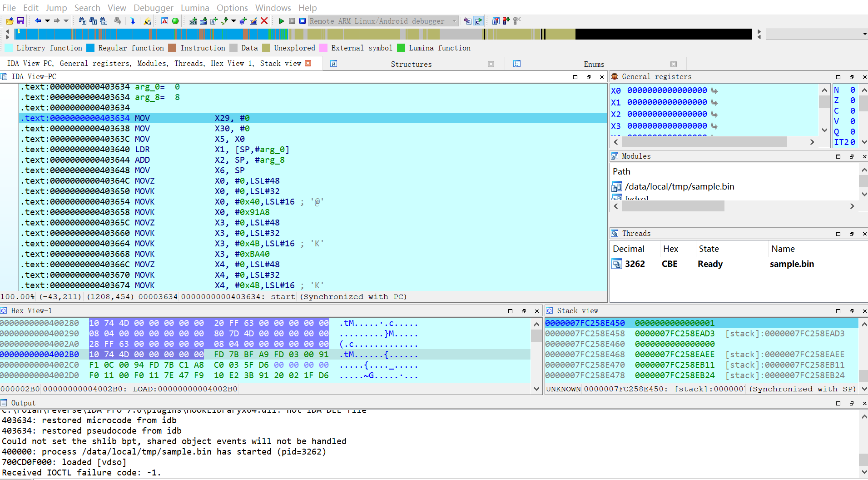Switch to the Structures tab
The image size is (868, 480).
[x=411, y=64]
